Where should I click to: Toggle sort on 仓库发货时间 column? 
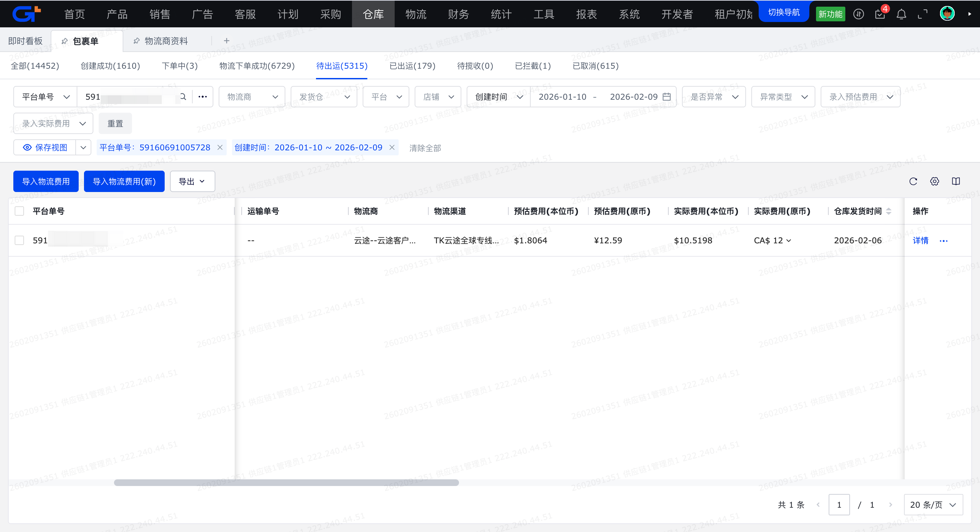[x=888, y=211]
